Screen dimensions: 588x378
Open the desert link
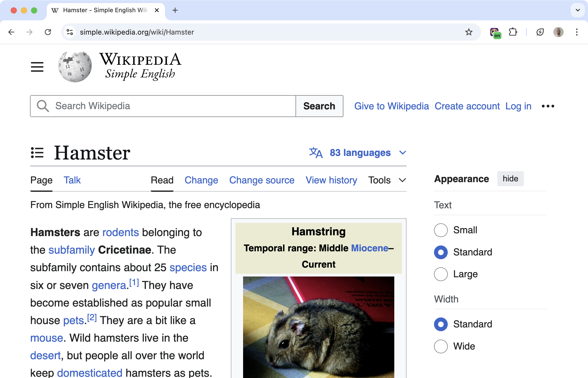46,355
